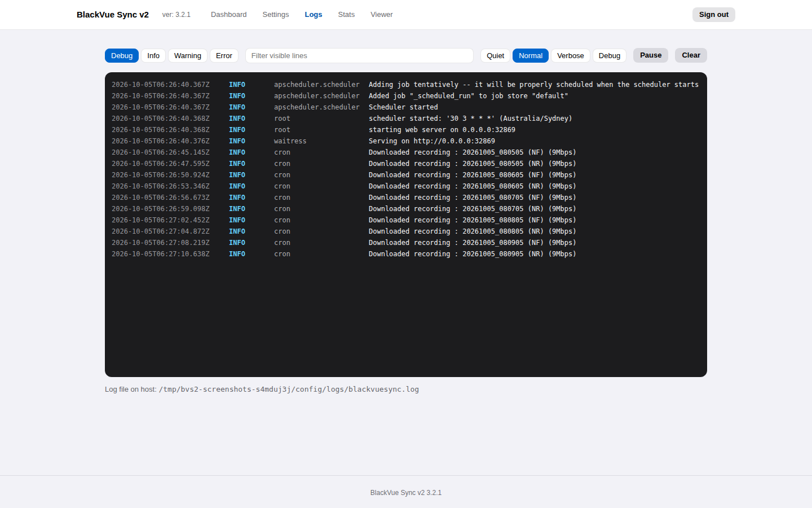The height and width of the screenshot is (508, 812).
Task: Go to the Logs tab
Action: coord(314,15)
